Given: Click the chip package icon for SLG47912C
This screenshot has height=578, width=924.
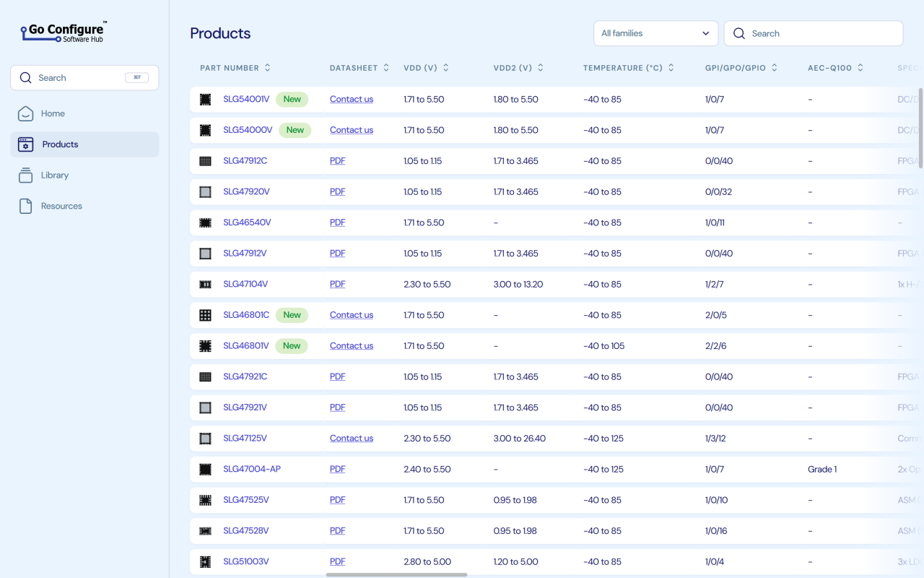Looking at the screenshot, I should point(205,161).
